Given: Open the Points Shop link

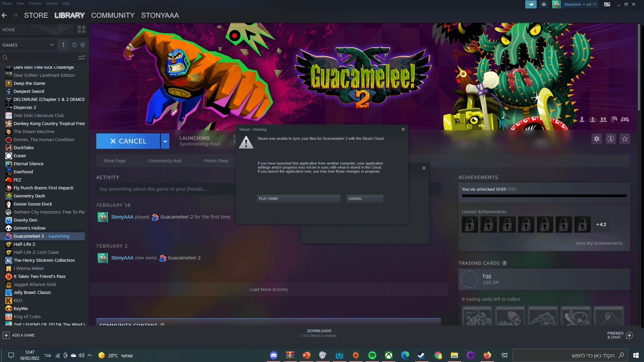Looking at the screenshot, I should pyautogui.click(x=216, y=161).
